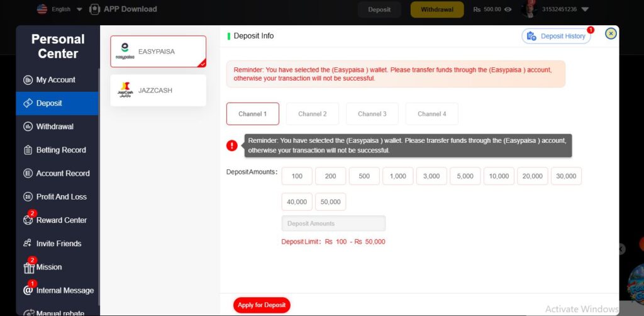Select the JAZZCASH payment method
The width and height of the screenshot is (644, 316).
pos(158,91)
